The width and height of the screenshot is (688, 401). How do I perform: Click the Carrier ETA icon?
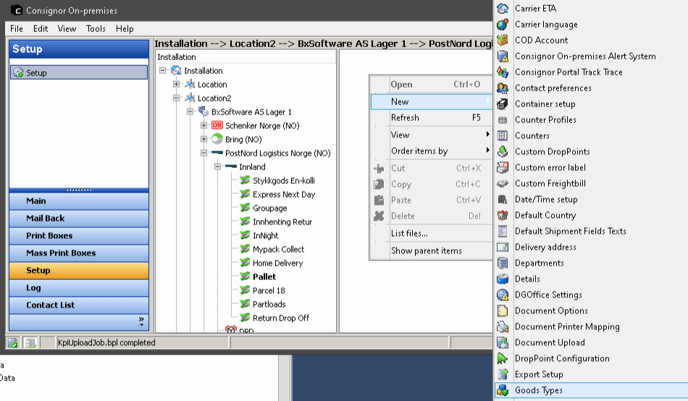point(503,9)
